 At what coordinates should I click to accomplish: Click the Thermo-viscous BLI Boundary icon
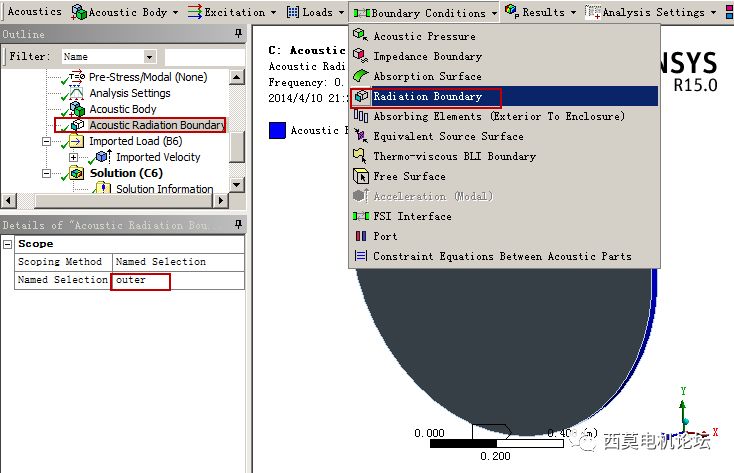(360, 155)
